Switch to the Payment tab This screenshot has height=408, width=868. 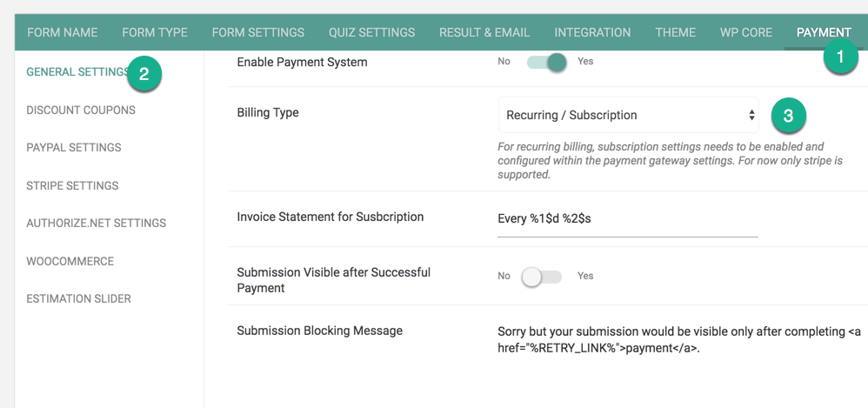[824, 32]
